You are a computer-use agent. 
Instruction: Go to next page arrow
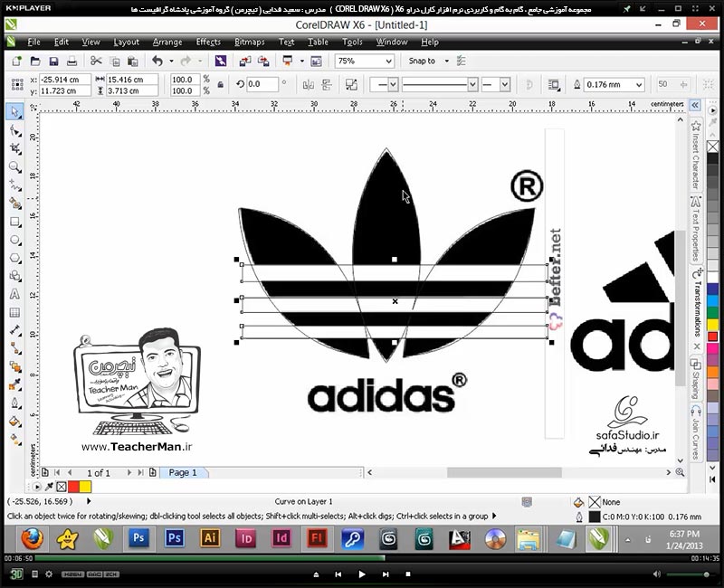point(129,472)
